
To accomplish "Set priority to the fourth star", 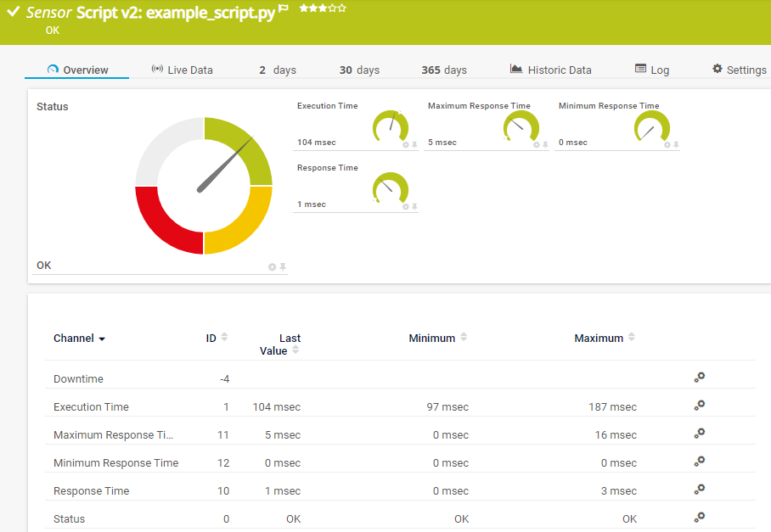I will (333, 8).
